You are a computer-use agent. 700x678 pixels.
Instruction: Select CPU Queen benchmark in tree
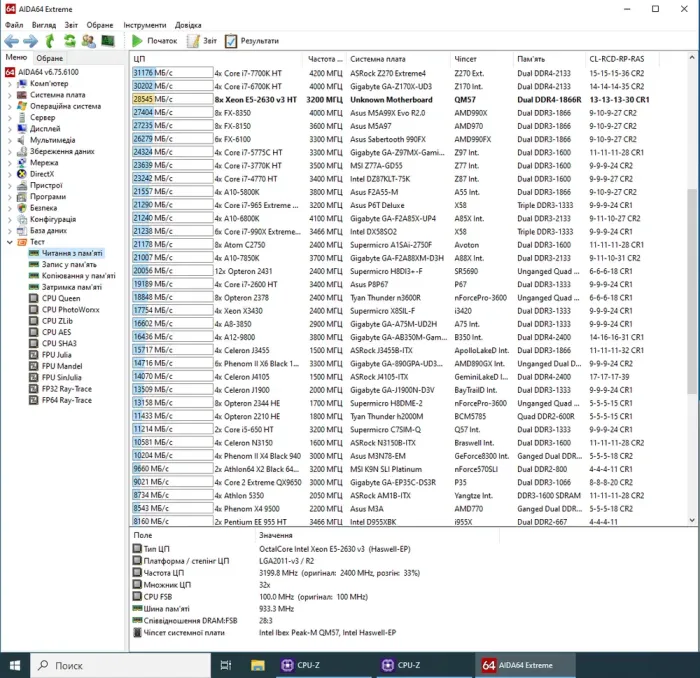pyautogui.click(x=60, y=298)
